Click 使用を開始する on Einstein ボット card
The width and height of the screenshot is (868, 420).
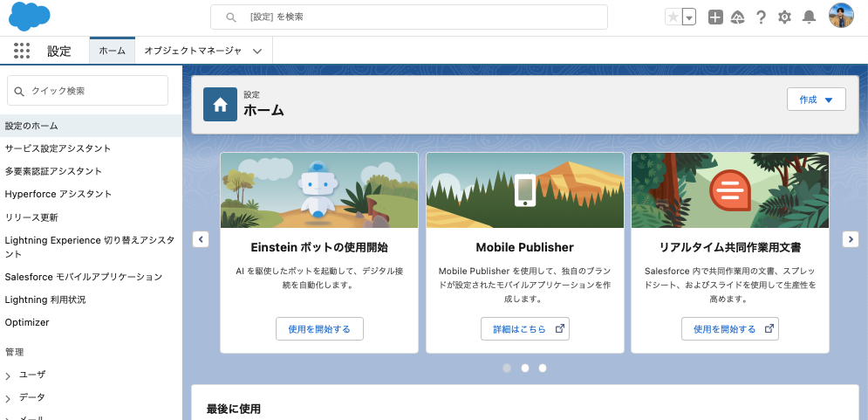pyautogui.click(x=319, y=328)
